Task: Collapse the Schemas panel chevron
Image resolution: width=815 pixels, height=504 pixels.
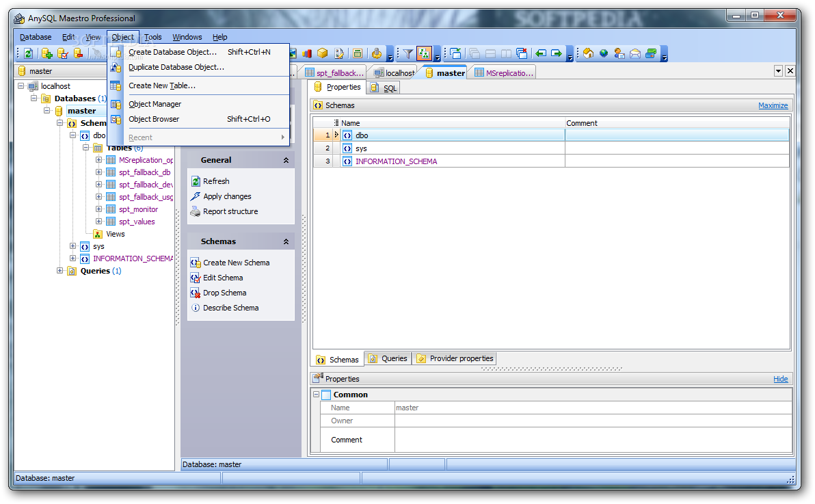Action: pyautogui.click(x=286, y=241)
